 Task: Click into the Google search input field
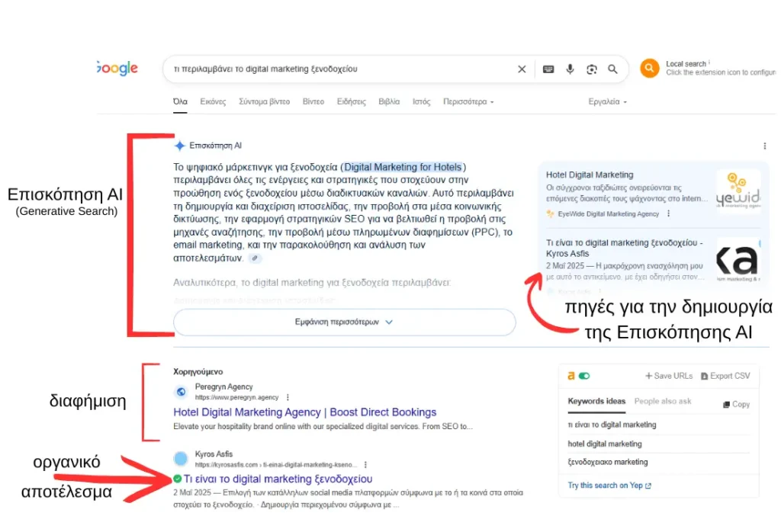click(336, 69)
